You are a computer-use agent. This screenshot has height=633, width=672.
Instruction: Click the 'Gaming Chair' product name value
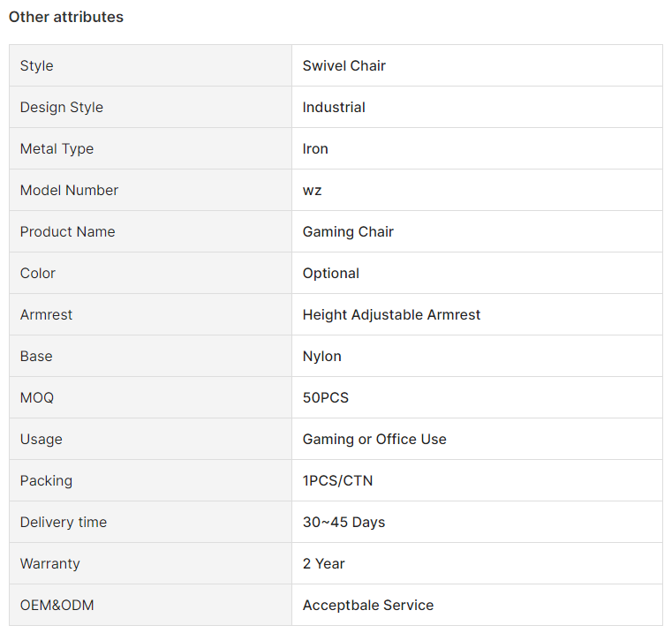coord(348,232)
